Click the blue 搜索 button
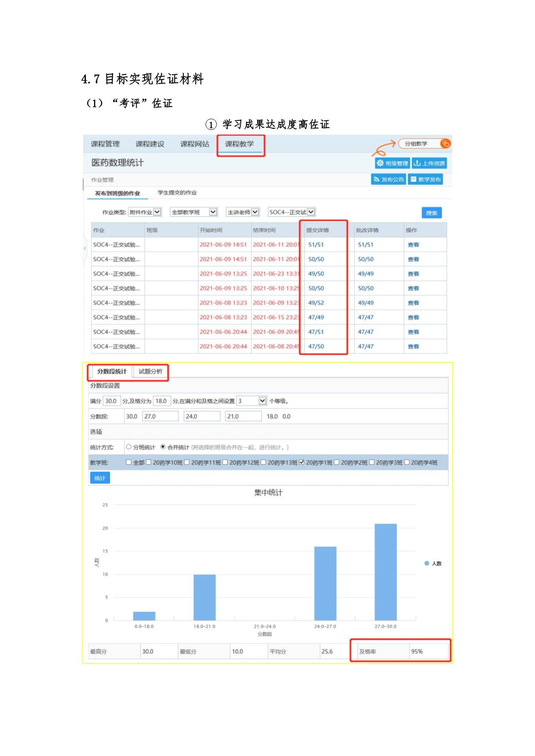 (431, 213)
